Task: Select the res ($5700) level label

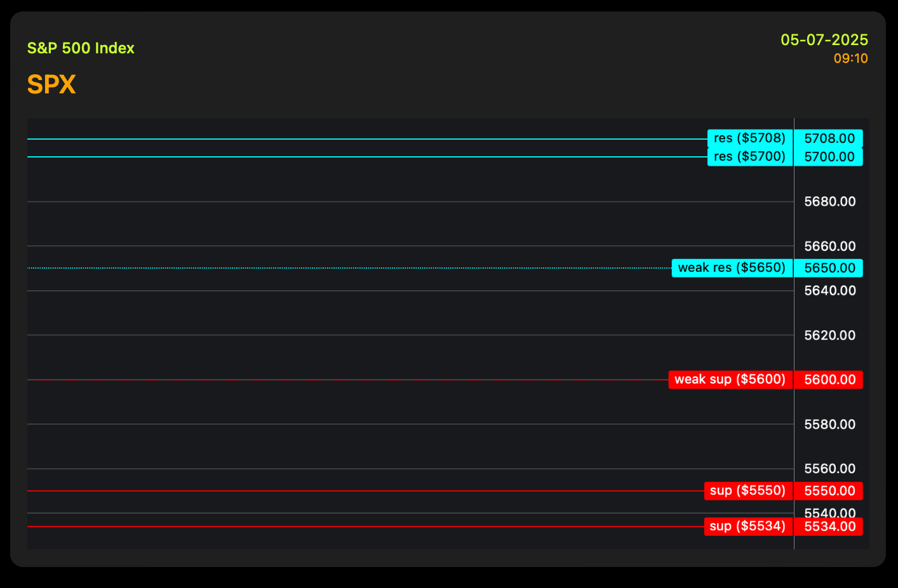Action: [x=750, y=157]
